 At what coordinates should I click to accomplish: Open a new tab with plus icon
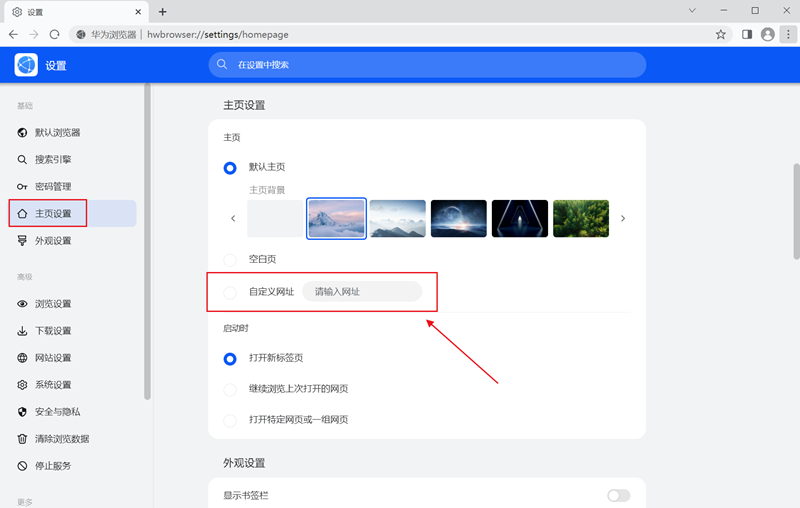point(163,11)
